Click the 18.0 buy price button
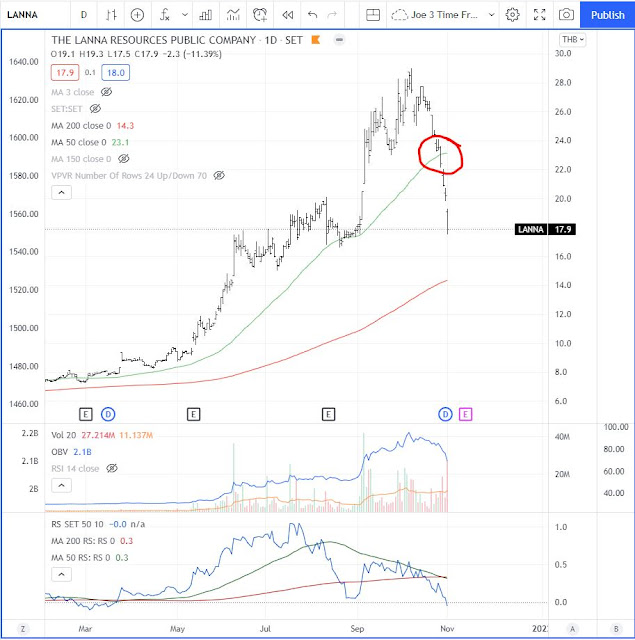This screenshot has width=635, height=640. tap(115, 73)
